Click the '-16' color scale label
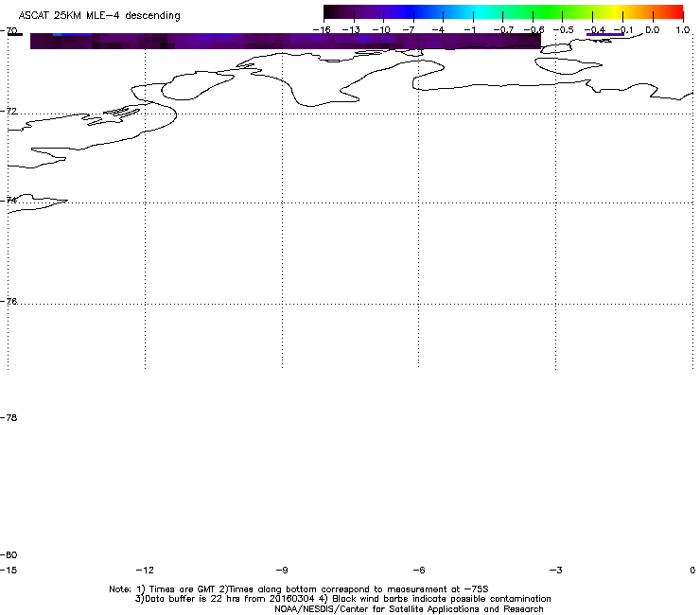700x615 pixels. click(322, 30)
